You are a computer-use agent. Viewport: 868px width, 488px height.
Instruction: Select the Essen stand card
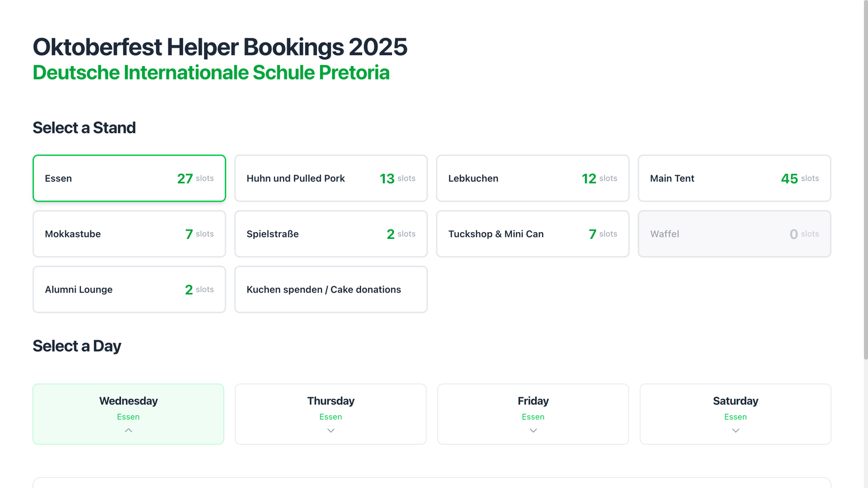pyautogui.click(x=129, y=178)
